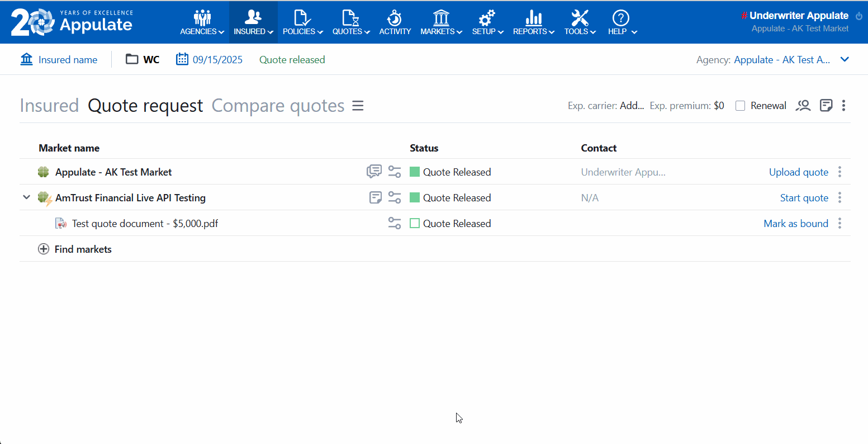Viewport: 868px width, 444px height.
Task: Select the Appulate - AK Test Market row name
Action: click(113, 172)
